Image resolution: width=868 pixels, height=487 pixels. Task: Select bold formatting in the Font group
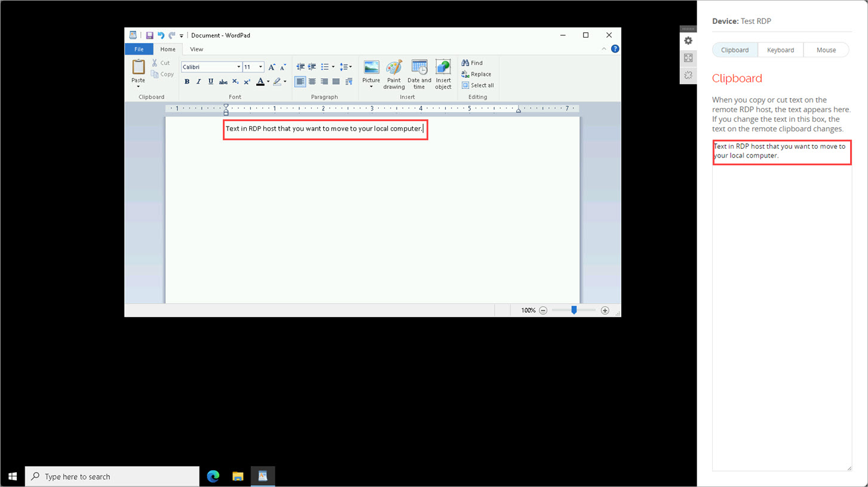pos(186,81)
